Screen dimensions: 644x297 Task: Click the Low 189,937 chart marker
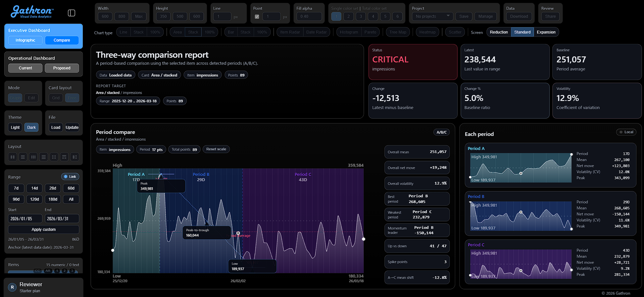click(x=252, y=266)
